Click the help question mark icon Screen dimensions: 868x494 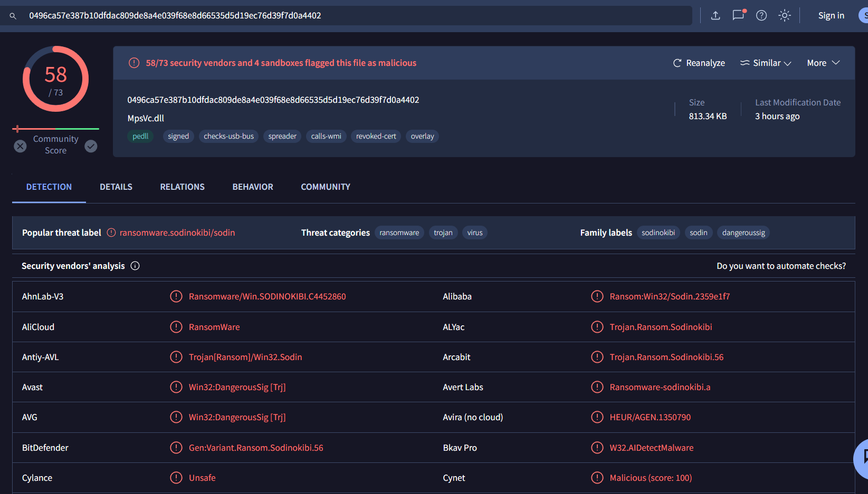coord(761,15)
